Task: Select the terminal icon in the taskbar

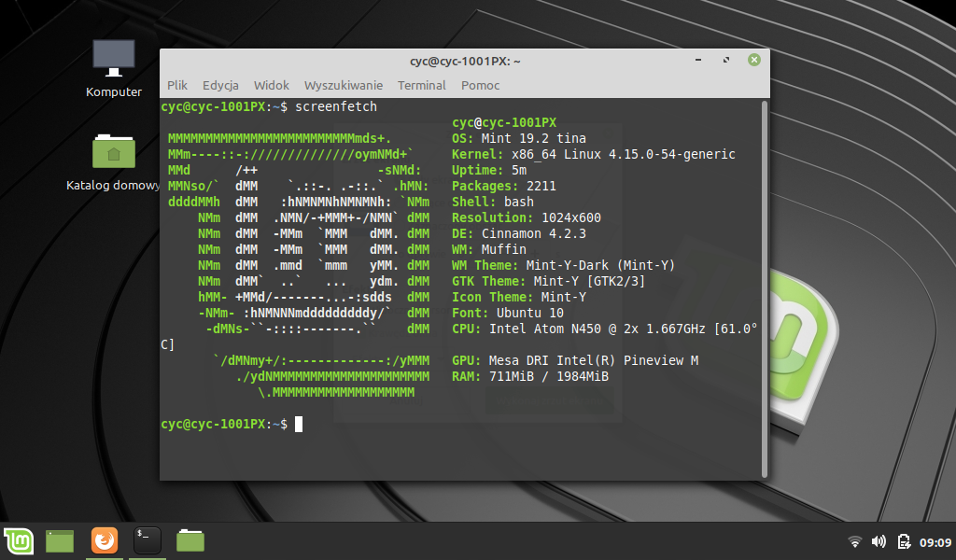Action: click(x=147, y=540)
